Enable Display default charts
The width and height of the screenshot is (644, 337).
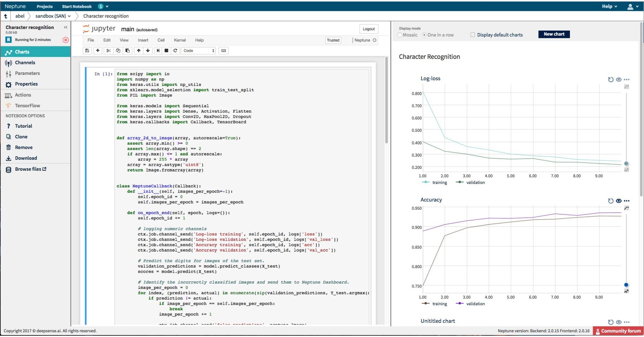472,34
